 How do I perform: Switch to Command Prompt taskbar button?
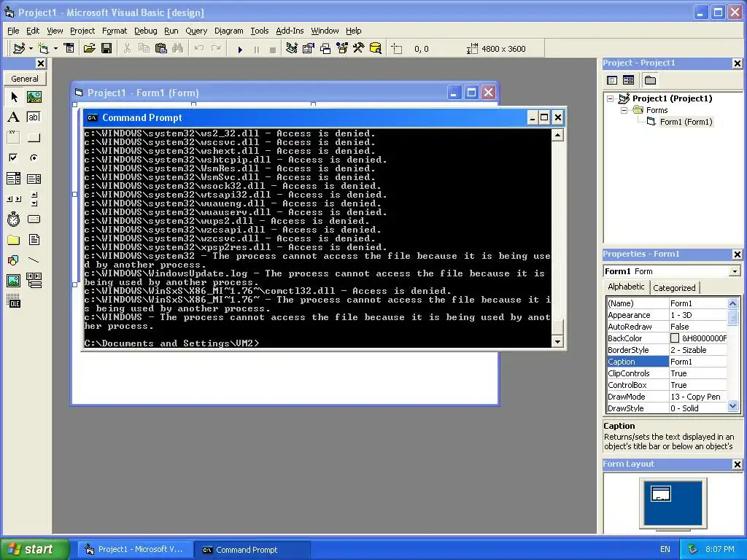click(x=252, y=550)
